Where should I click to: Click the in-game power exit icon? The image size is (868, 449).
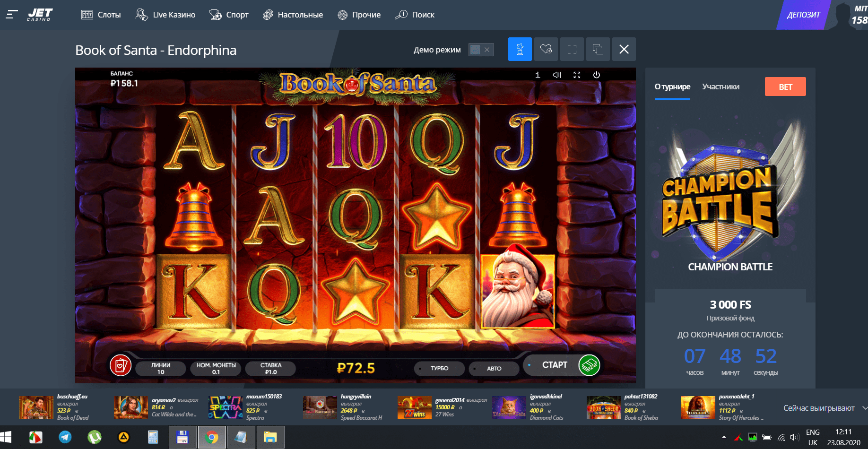597,75
